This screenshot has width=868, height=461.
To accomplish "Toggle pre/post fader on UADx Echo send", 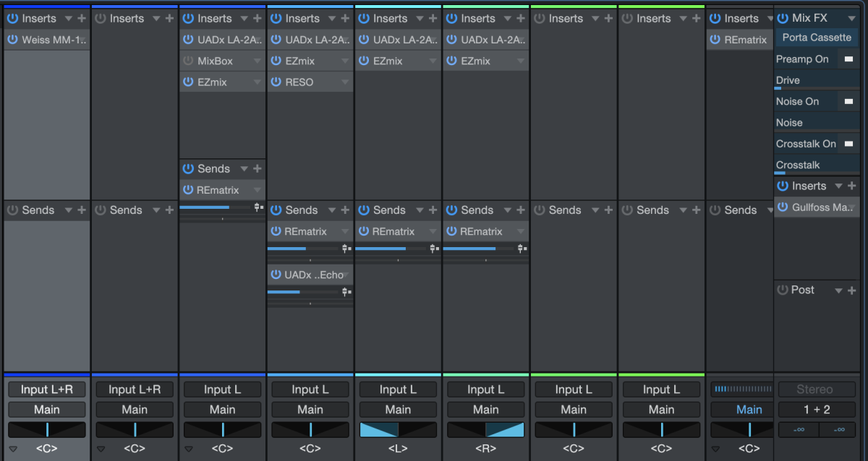I will click(346, 292).
